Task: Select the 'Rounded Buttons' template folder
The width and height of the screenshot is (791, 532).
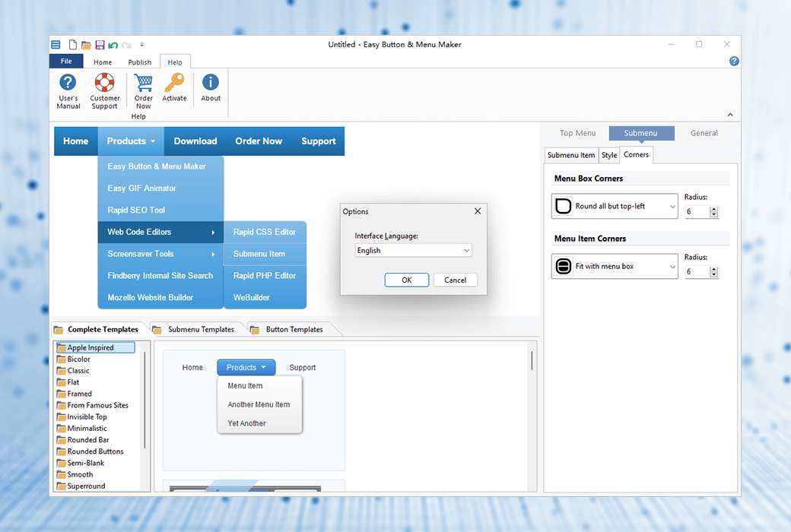Action: [91, 451]
